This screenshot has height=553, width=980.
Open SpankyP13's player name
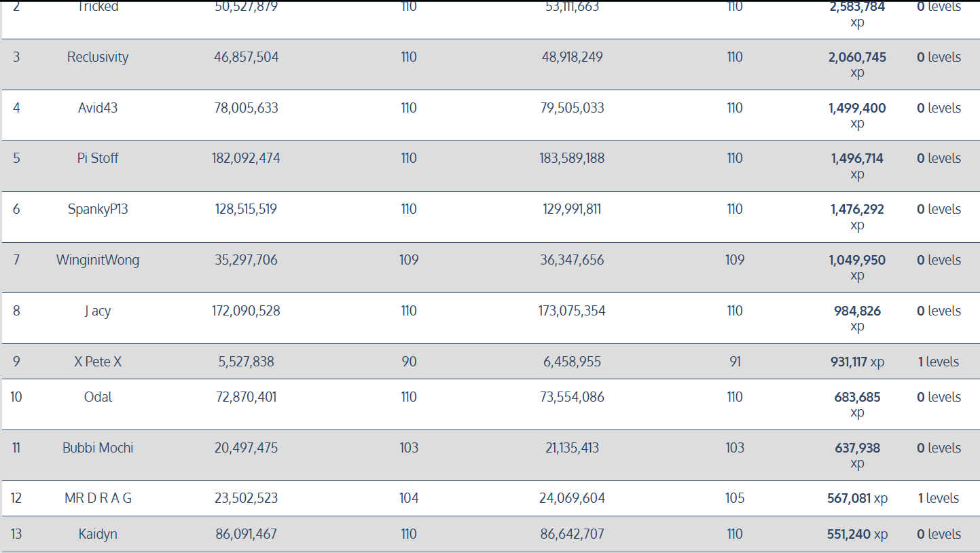(98, 209)
